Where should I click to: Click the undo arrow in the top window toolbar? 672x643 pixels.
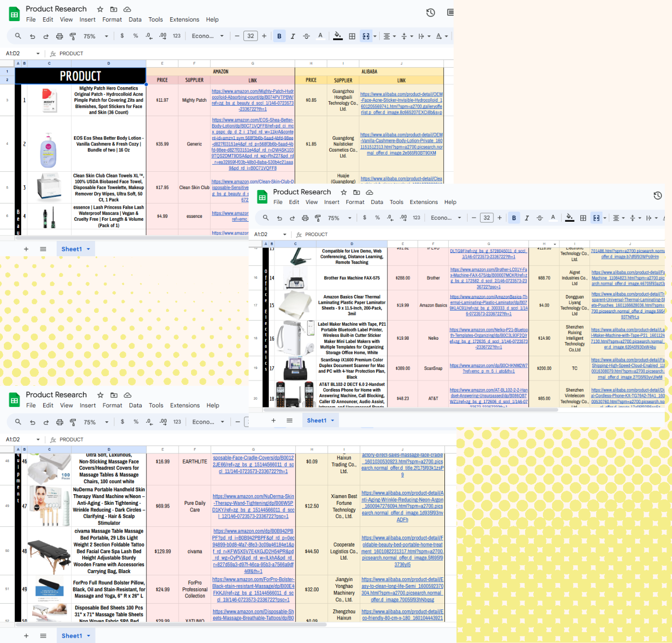pyautogui.click(x=33, y=36)
